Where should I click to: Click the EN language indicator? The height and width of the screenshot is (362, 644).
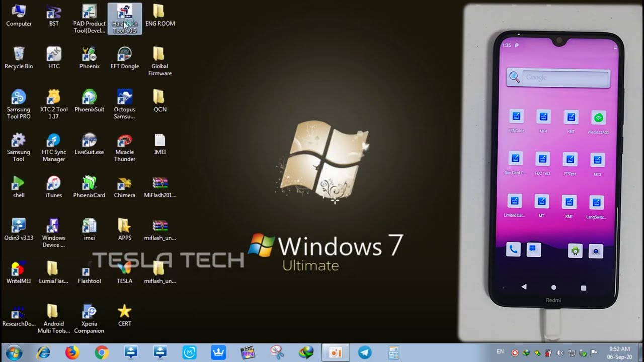[500, 352]
